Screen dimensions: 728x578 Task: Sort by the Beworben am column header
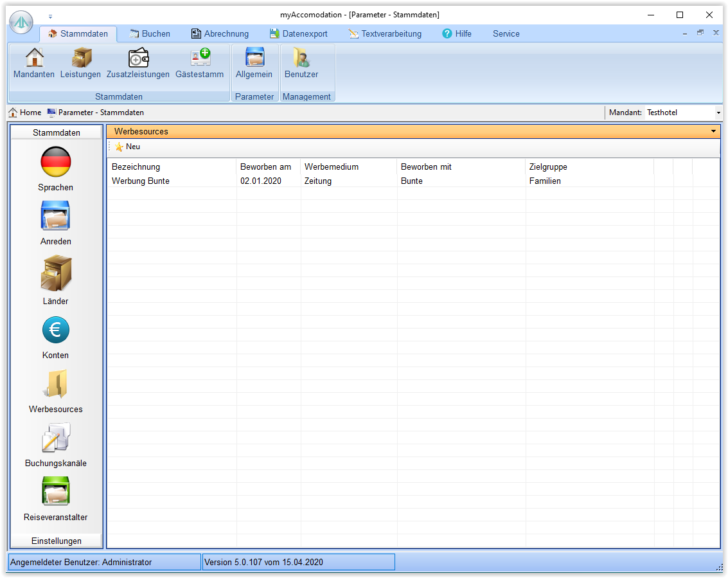pyautogui.click(x=265, y=167)
